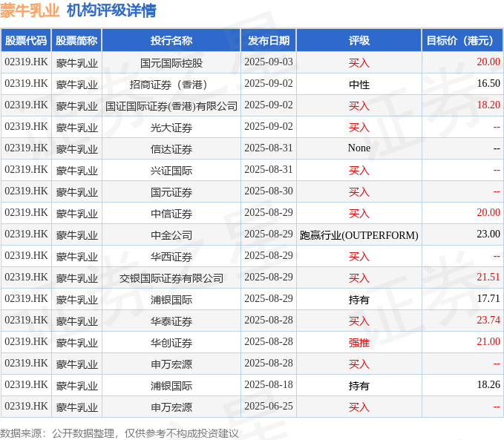This screenshot has height=440, width=504.
Task: Click 申万宏源 in the 2025-08-28 row
Action: 171,364
